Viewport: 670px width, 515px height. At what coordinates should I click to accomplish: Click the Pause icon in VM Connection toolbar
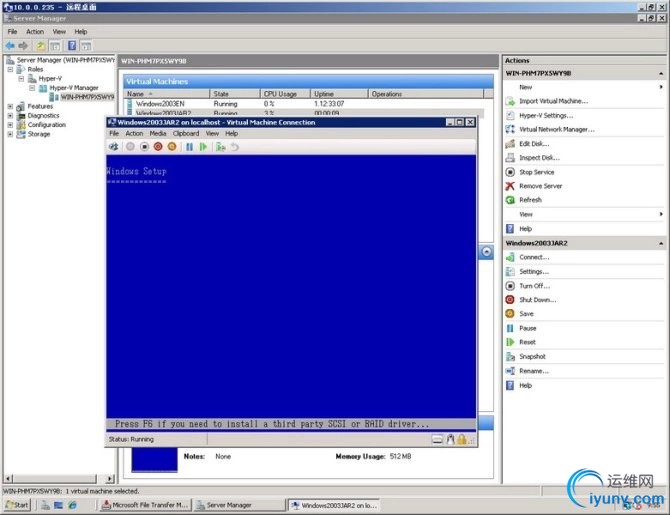tap(189, 147)
